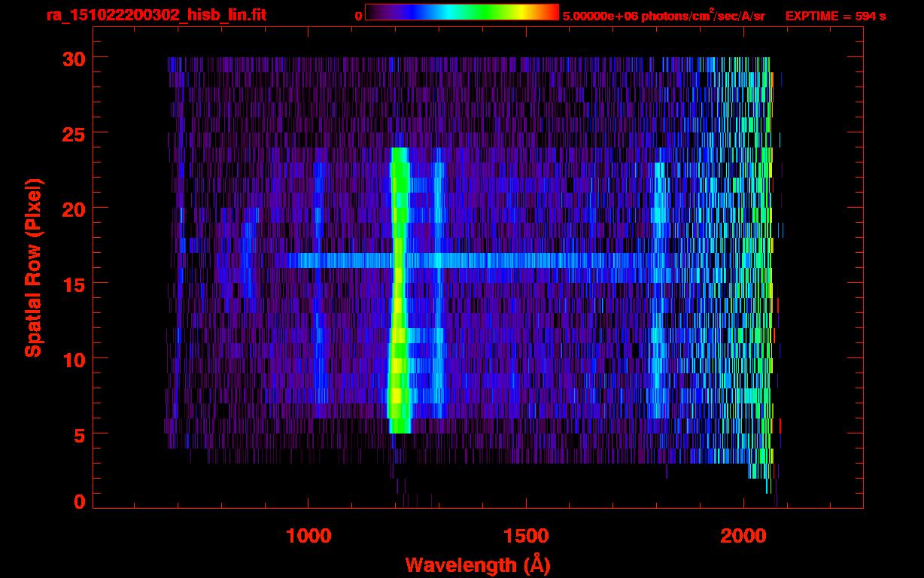Image resolution: width=924 pixels, height=578 pixels.
Task: Click the EXPTIME = 594 s label
Action: point(835,16)
